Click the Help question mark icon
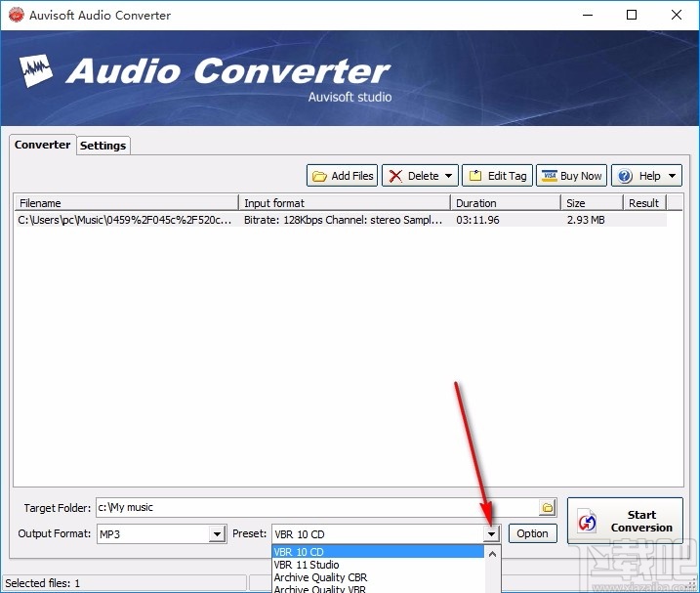Image resolution: width=700 pixels, height=593 pixels. [x=625, y=176]
